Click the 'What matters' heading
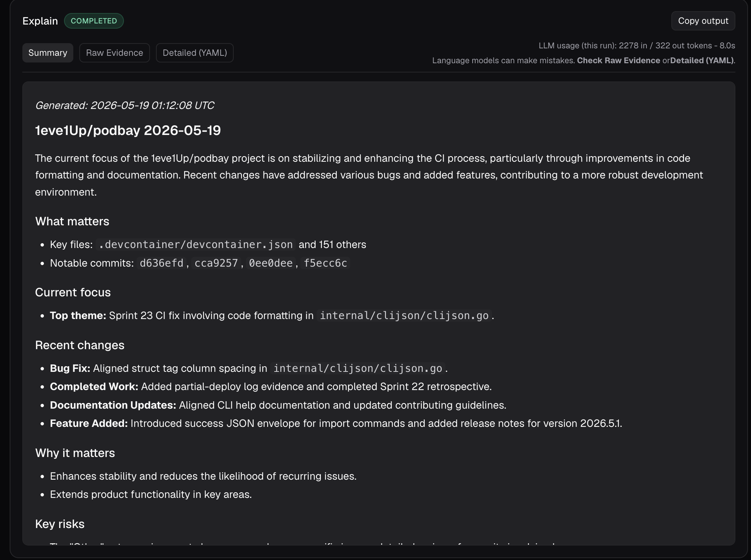Image resolution: width=751 pixels, height=560 pixels. [x=72, y=221]
